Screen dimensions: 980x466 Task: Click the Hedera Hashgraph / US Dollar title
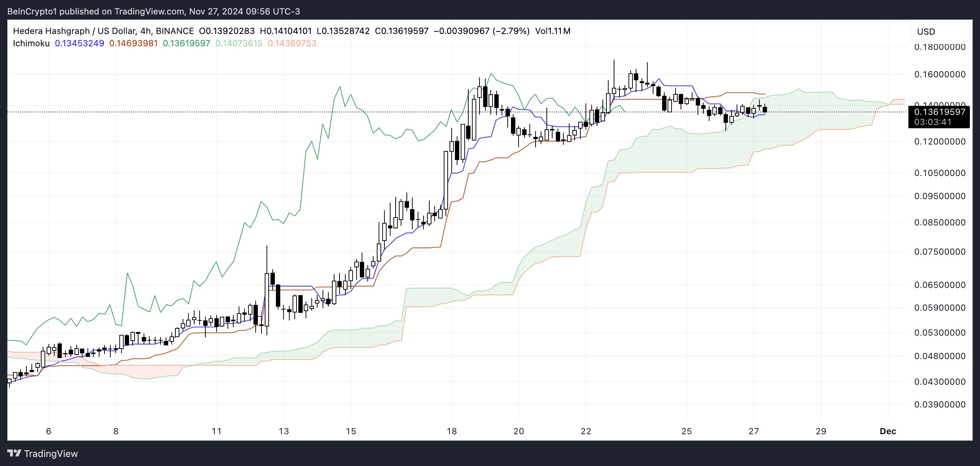tap(74, 31)
